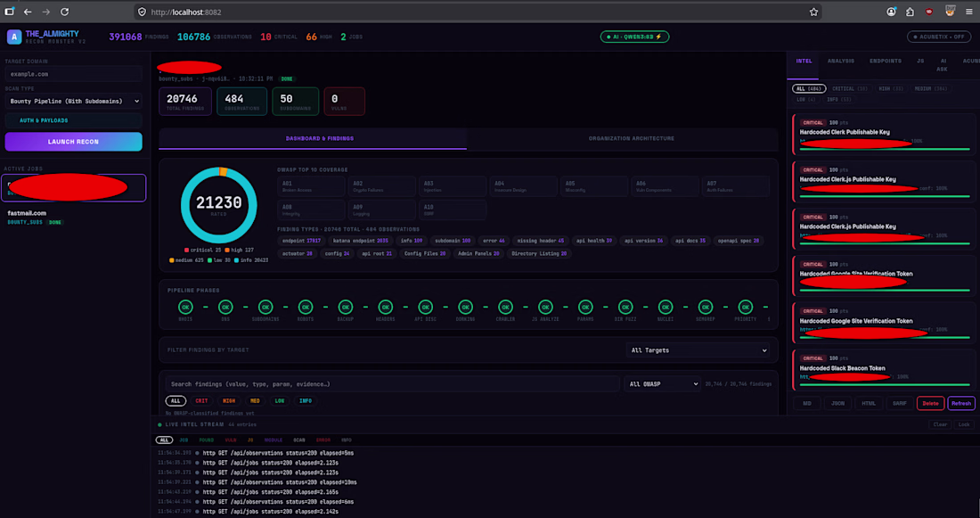The width and height of the screenshot is (980, 518).
Task: Click the Launch Recon button
Action: pyautogui.click(x=74, y=142)
